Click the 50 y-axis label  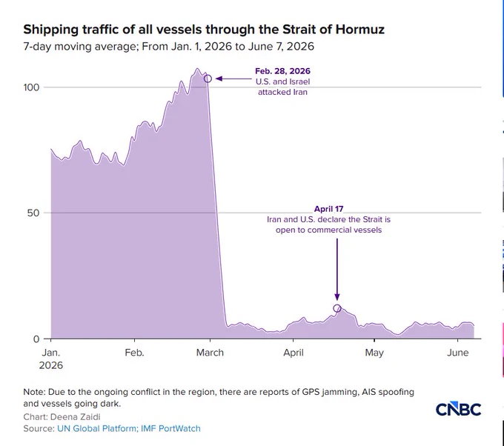33,213
